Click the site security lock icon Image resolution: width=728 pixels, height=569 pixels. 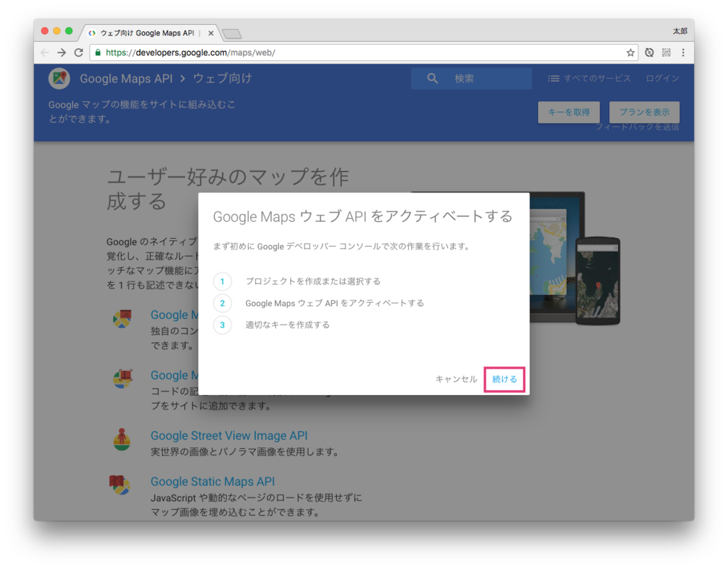click(97, 53)
